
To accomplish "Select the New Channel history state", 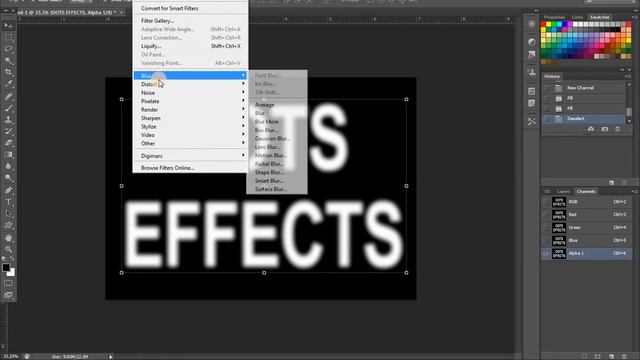I will (584, 88).
